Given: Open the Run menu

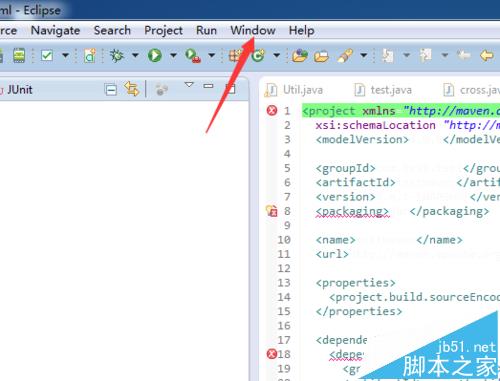Looking at the screenshot, I should click(206, 31).
